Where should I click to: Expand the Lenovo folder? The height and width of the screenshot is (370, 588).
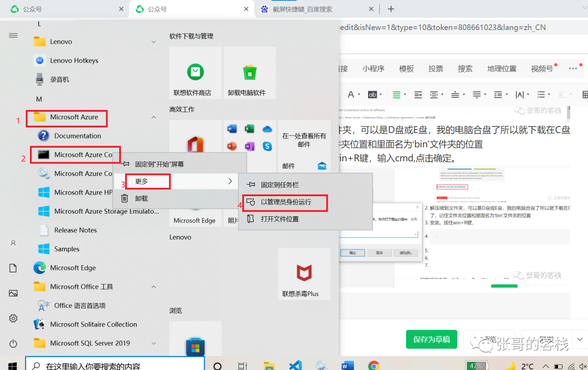(x=154, y=41)
